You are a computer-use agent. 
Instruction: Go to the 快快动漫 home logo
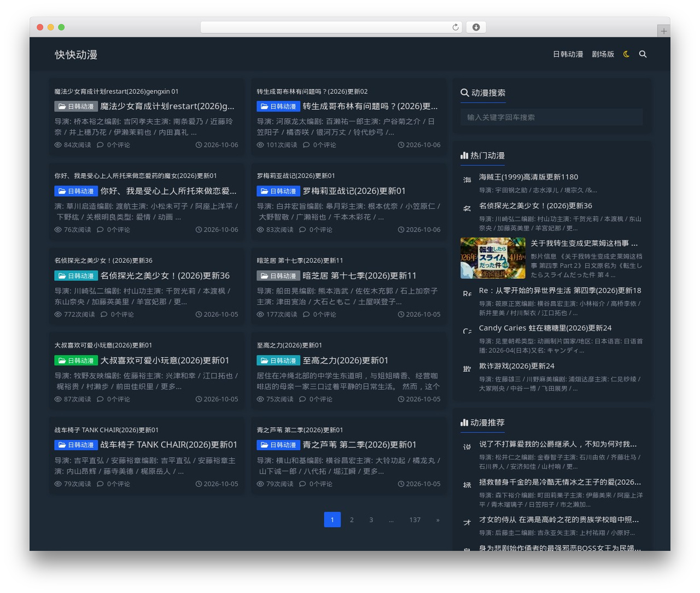[76, 55]
